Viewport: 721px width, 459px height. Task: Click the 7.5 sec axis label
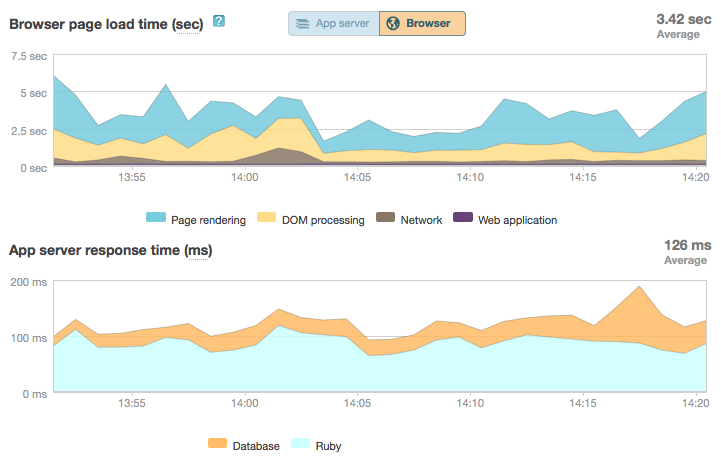29,56
